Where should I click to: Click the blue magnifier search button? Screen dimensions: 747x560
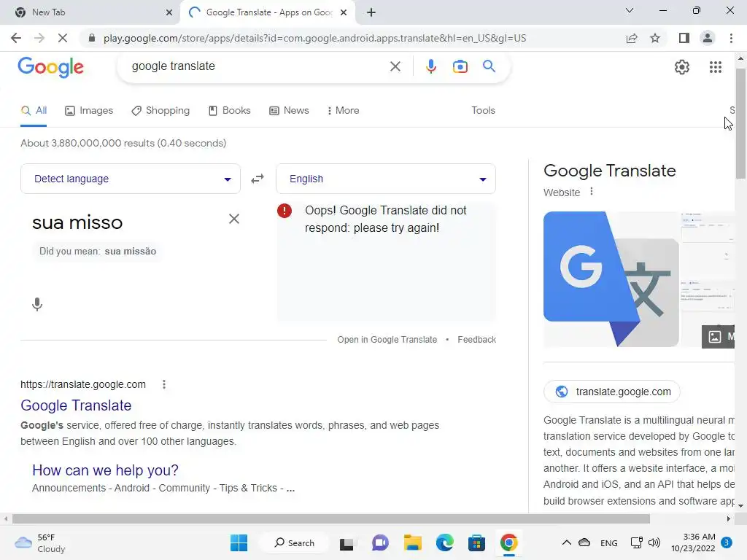tap(489, 66)
